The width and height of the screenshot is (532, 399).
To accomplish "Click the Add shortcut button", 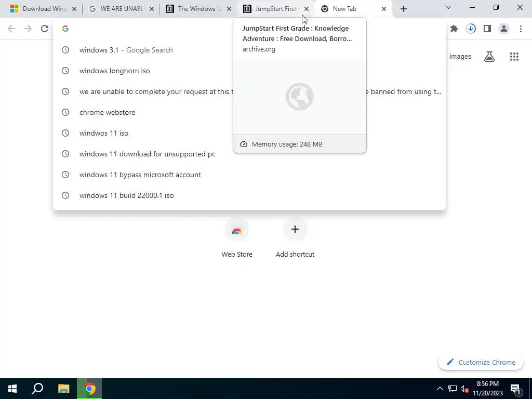I will pyautogui.click(x=295, y=238).
